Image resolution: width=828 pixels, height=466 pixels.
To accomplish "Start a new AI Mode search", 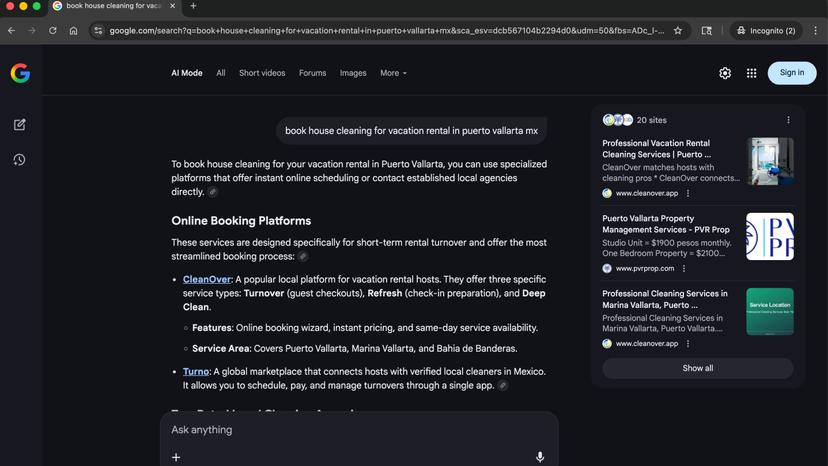I will (19, 125).
